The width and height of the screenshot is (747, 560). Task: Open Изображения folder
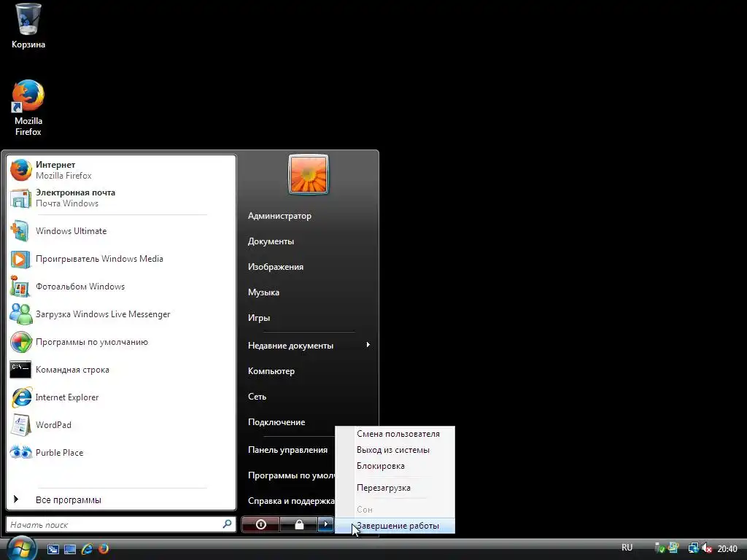(309, 267)
